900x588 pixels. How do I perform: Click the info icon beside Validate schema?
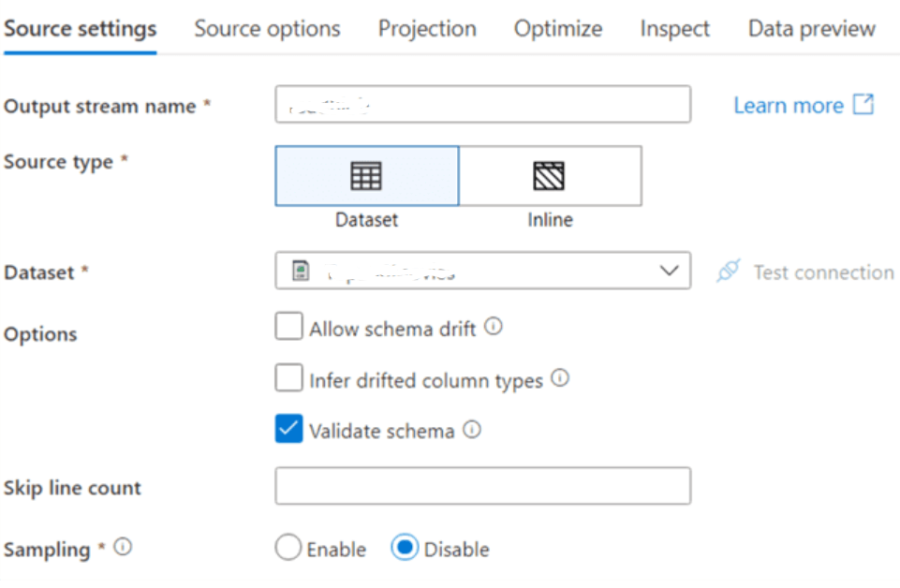click(x=473, y=429)
